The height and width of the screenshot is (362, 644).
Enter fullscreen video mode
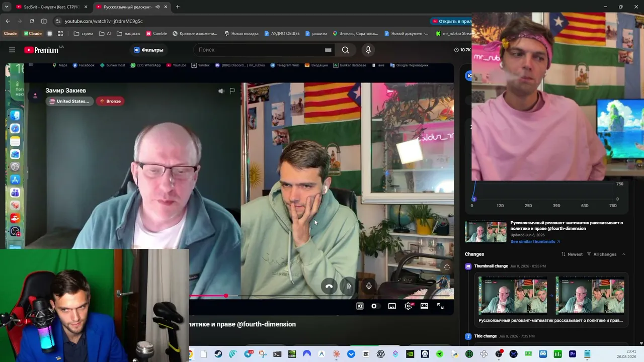440,306
